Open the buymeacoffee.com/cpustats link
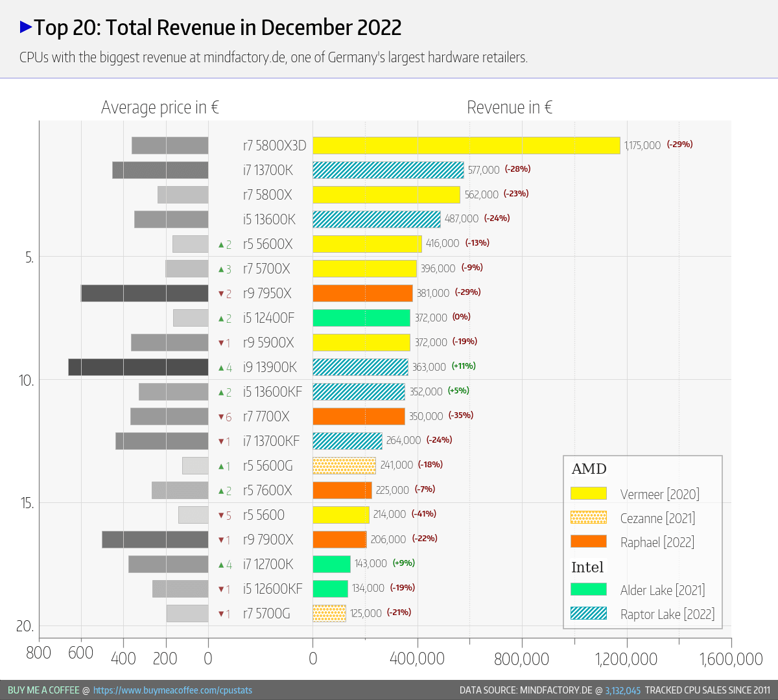Image resolution: width=778 pixels, height=700 pixels. [172, 690]
